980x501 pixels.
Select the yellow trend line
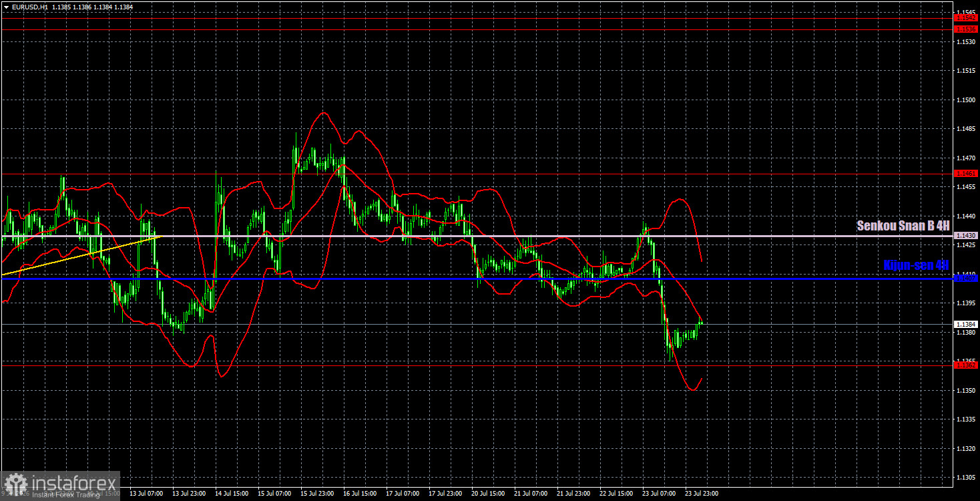[80, 255]
